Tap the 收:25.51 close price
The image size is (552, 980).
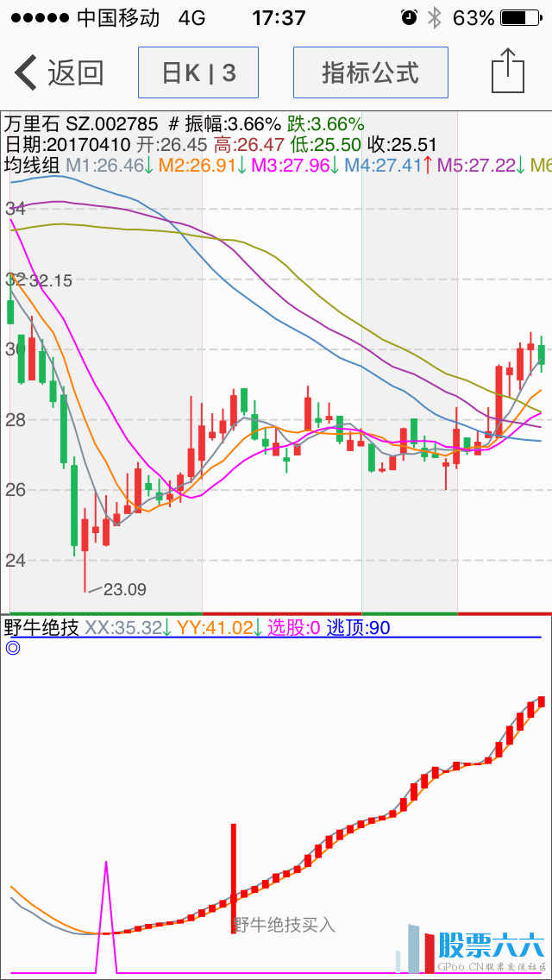(x=402, y=145)
